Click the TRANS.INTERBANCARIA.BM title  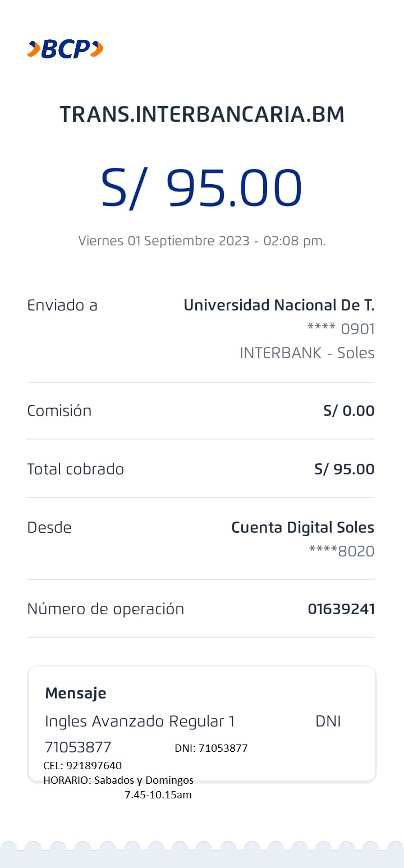(x=202, y=115)
